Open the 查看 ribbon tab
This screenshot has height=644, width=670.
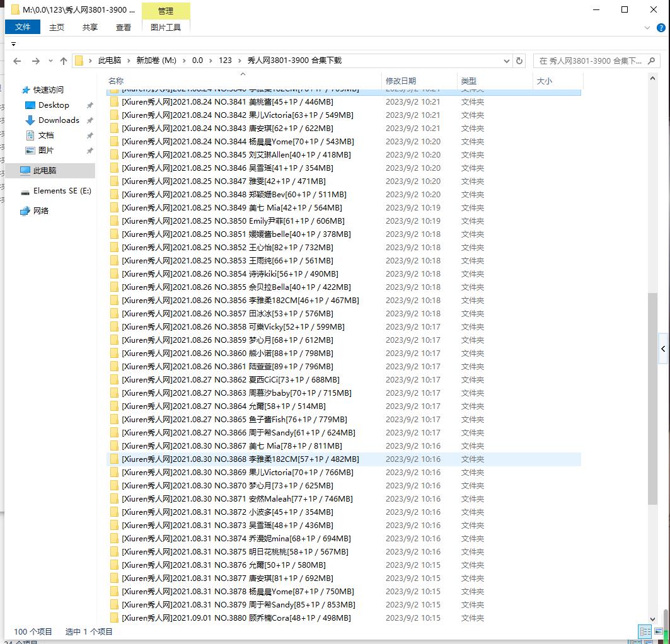click(x=124, y=27)
